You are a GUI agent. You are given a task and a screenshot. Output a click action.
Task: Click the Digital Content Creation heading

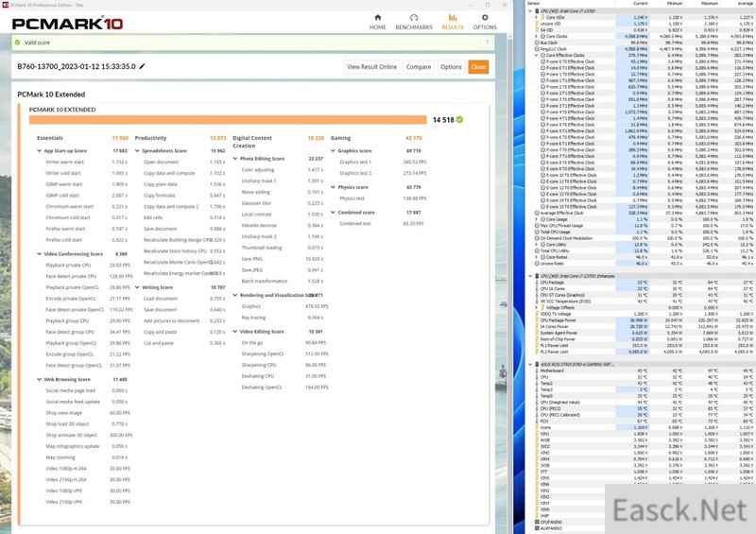252,142
